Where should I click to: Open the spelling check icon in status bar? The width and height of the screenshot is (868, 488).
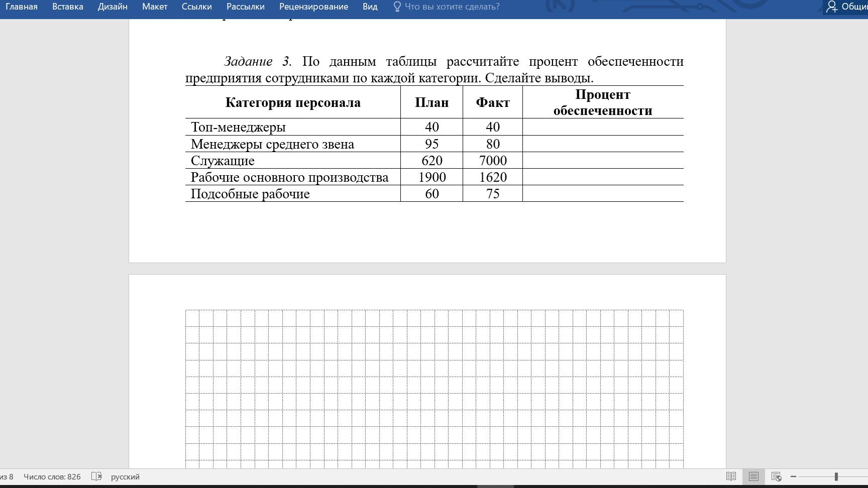96,477
